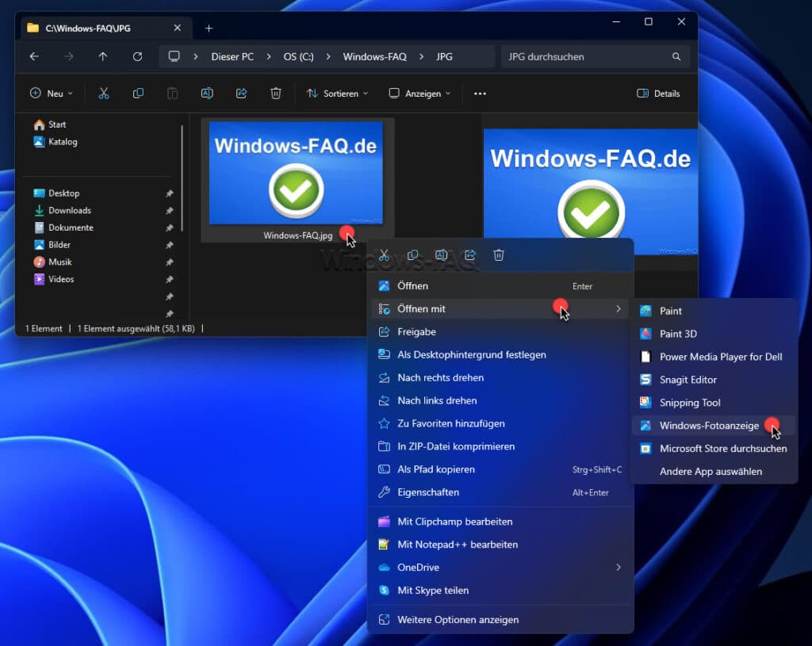Click the search magnifier icon
The width and height of the screenshot is (812, 646).
(676, 56)
